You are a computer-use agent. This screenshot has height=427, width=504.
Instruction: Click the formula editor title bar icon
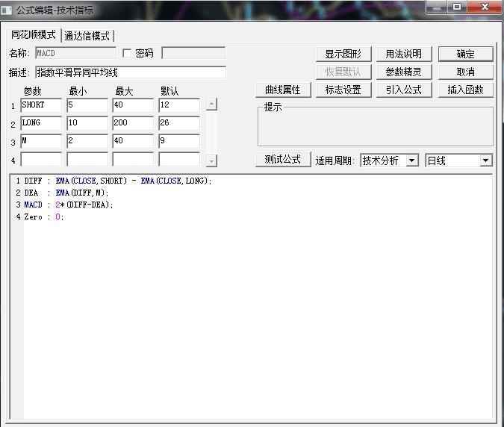[7, 10]
